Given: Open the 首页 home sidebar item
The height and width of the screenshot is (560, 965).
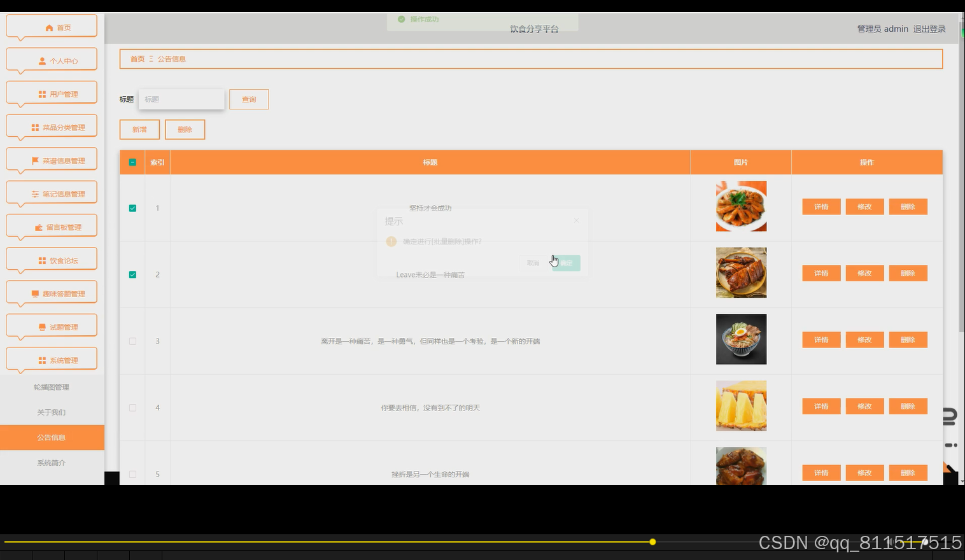Looking at the screenshot, I should pos(52,27).
